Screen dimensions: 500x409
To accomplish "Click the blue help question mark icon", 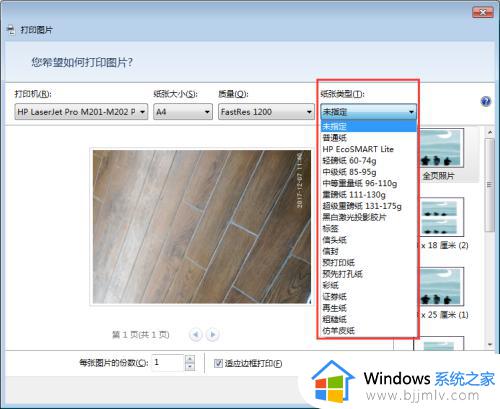I will (486, 101).
